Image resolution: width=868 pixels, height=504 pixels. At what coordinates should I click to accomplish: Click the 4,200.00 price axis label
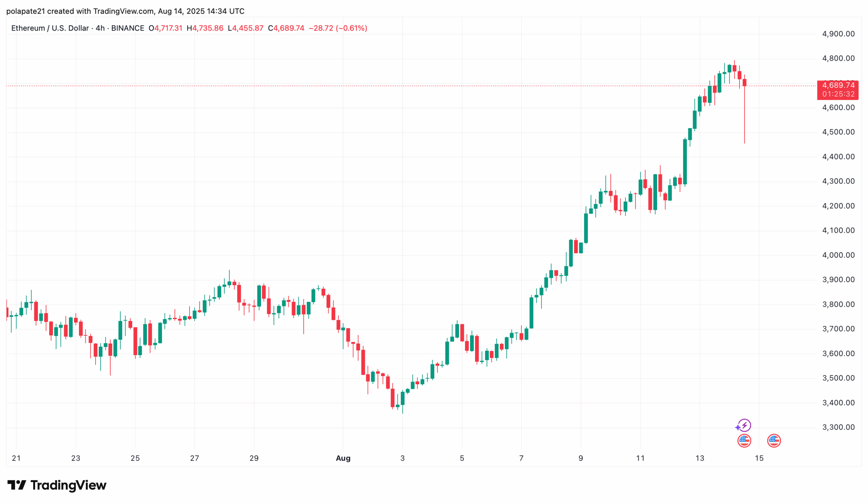click(x=839, y=206)
